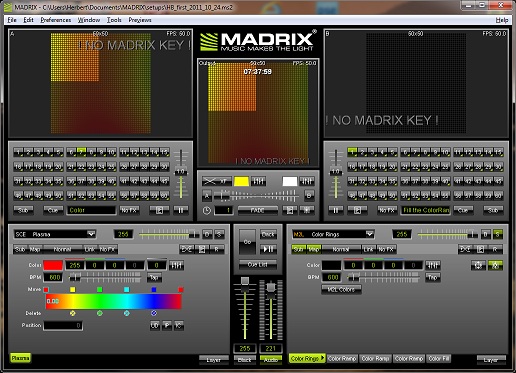Open the FADE transition type selector
This screenshot has height=373, width=516.
[257, 211]
